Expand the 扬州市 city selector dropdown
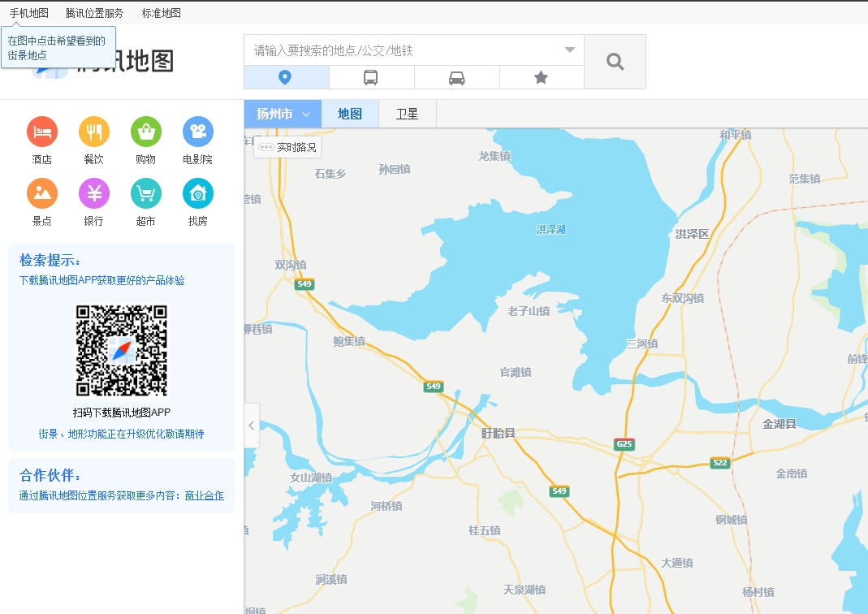This screenshot has width=868, height=614. tap(283, 114)
